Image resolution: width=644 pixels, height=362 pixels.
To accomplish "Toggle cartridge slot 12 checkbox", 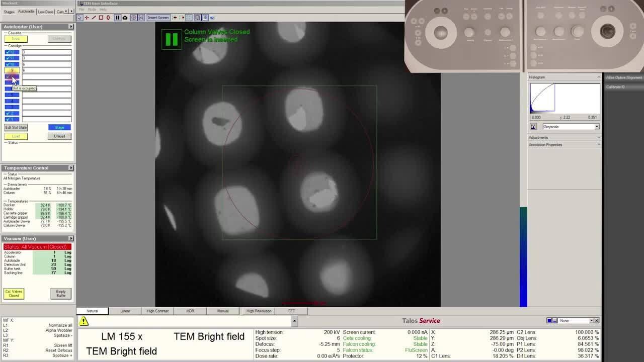I will click(12, 52).
